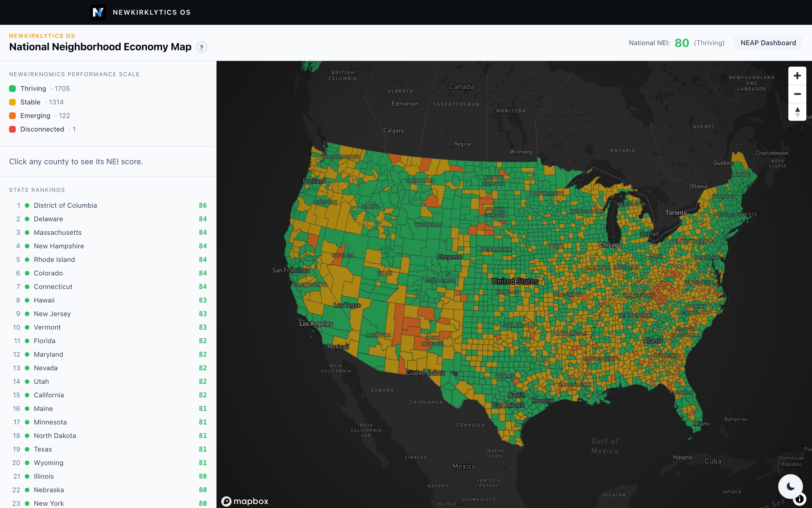The width and height of the screenshot is (812, 508).
Task: Select the Emerging orange swatch
Action: coord(12,116)
